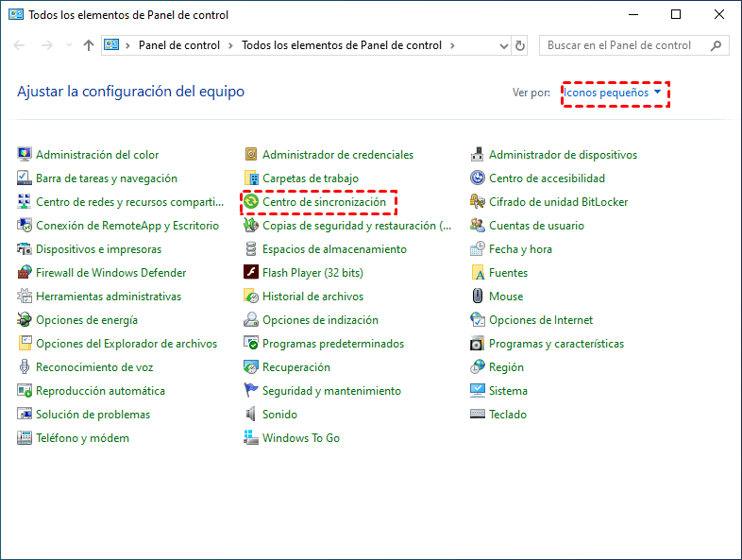Open the Cifrado de unidad BitLocker icon
The image size is (742, 560).
tap(478, 202)
